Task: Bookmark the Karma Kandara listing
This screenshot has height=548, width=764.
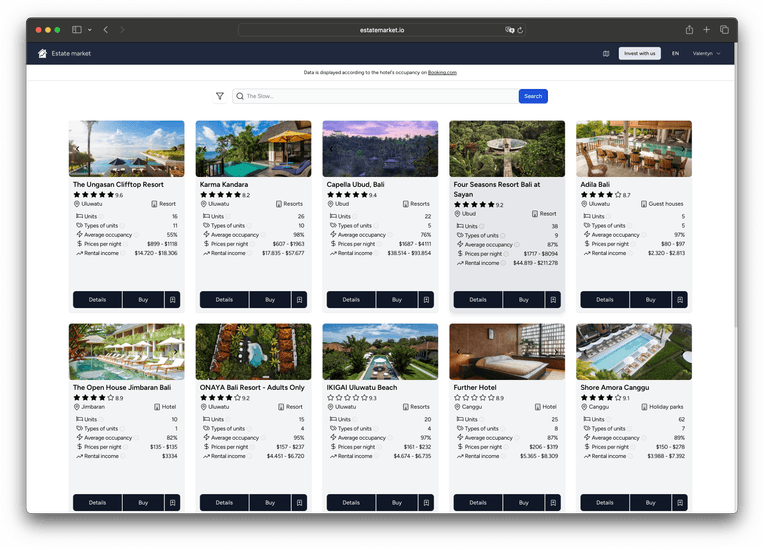Action: 299,300
